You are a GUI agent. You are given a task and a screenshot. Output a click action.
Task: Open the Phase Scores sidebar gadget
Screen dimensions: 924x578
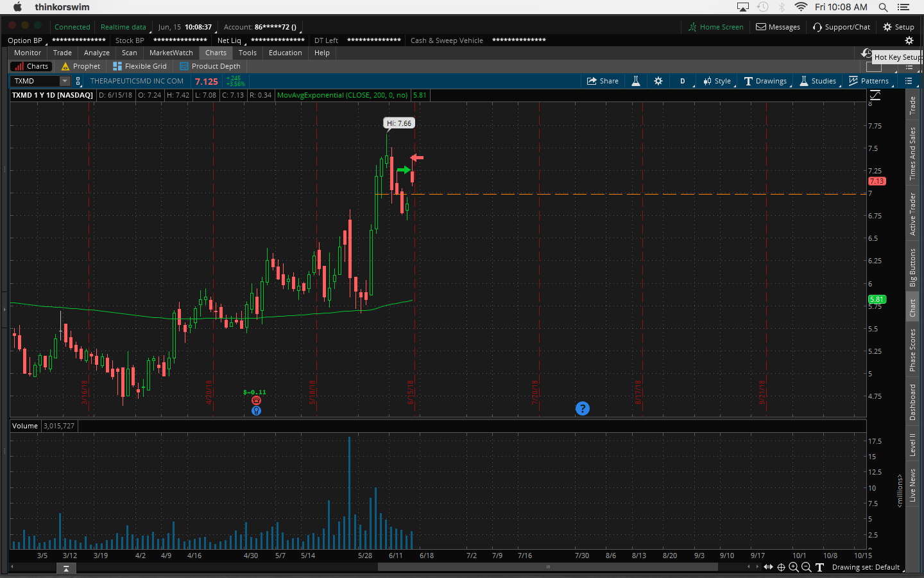click(x=912, y=350)
